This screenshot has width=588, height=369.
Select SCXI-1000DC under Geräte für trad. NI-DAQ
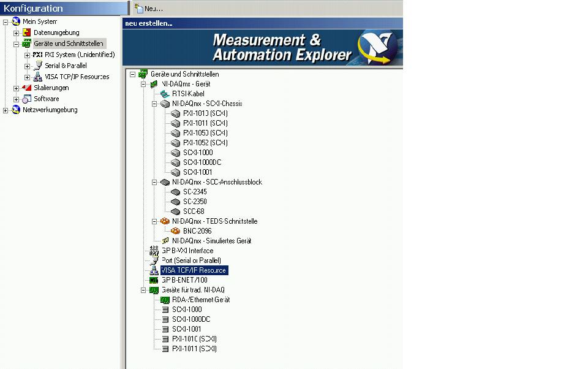pyautogui.click(x=191, y=319)
